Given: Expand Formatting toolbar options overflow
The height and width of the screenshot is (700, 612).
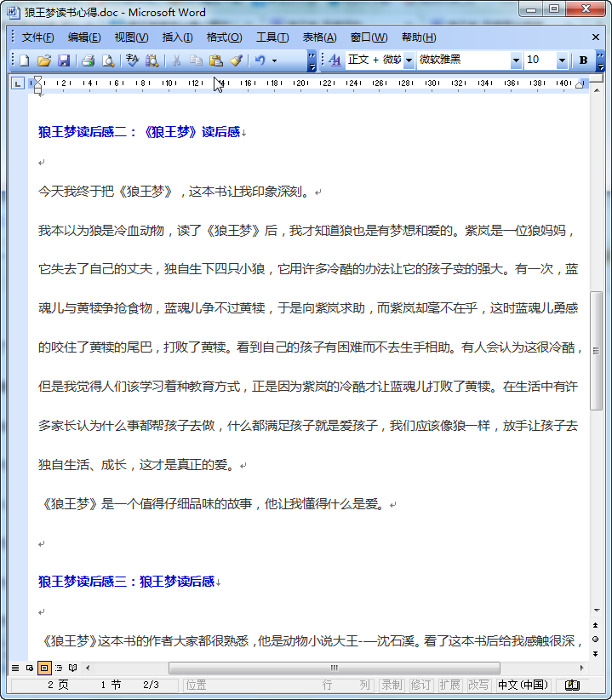Looking at the screenshot, I should click(x=600, y=60).
